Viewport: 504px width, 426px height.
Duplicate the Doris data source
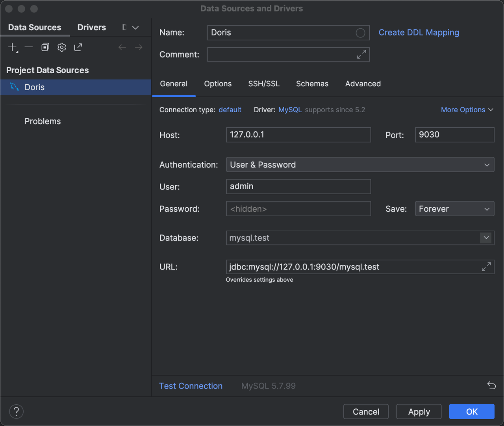pyautogui.click(x=45, y=47)
